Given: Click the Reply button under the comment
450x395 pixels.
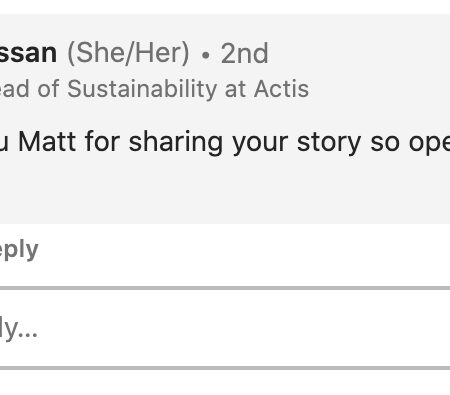Looking at the screenshot, I should (x=19, y=250).
